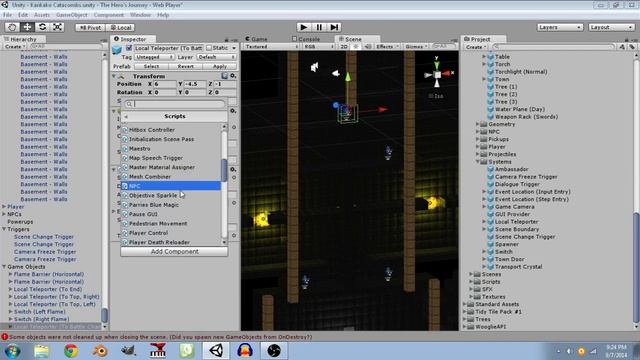Open the Tag dropdown showing Untagged
The width and height of the screenshot is (640, 360).
154,57
